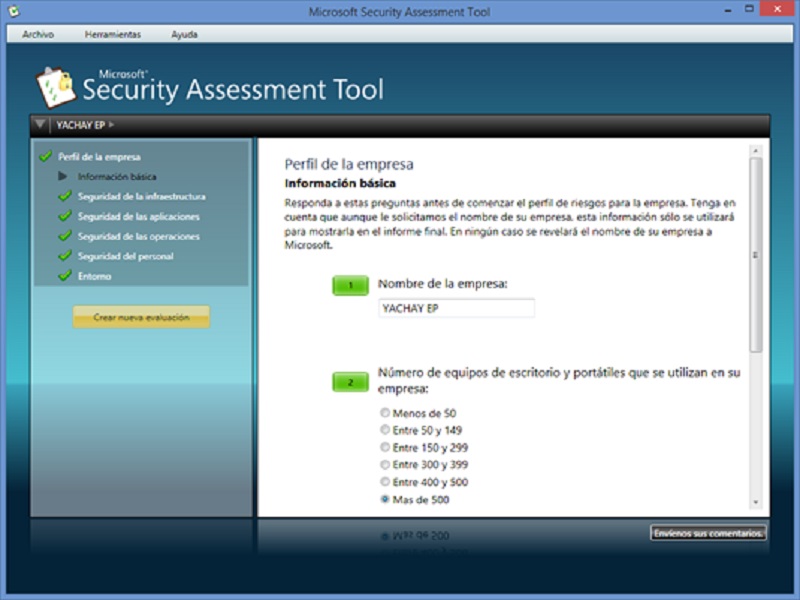Select the Entre 50 y 149 option
The height and width of the screenshot is (600, 800).
click(385, 430)
